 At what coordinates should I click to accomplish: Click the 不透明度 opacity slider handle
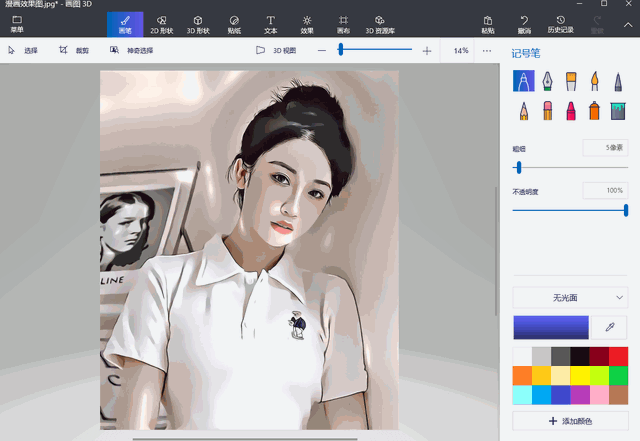tap(626, 210)
